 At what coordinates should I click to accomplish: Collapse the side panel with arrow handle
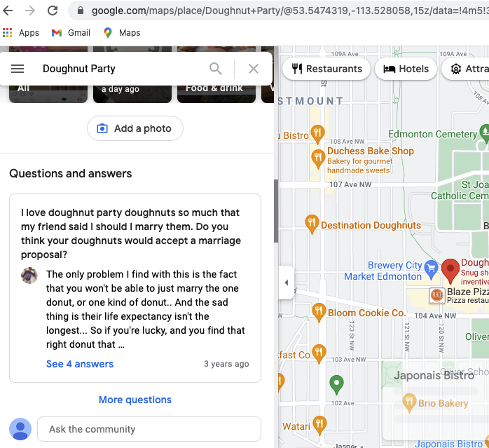coord(286,283)
